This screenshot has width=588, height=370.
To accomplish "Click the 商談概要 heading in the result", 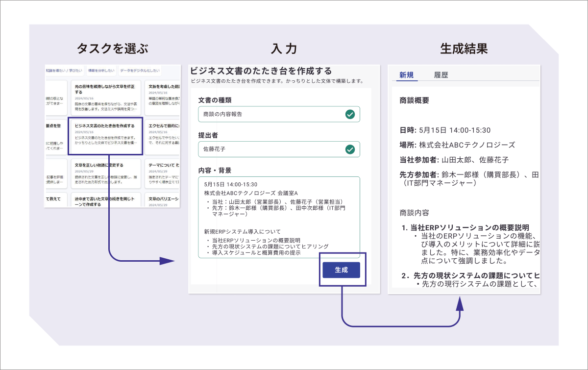I will [415, 100].
